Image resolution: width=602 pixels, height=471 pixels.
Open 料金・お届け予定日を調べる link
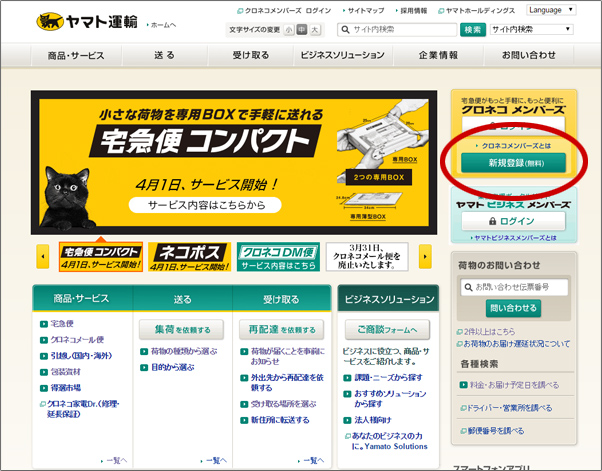click(509, 385)
